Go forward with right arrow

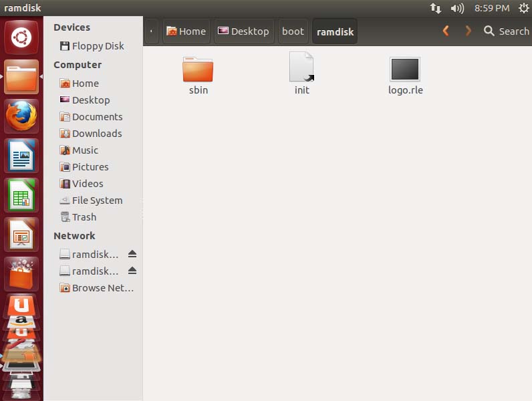pos(469,31)
